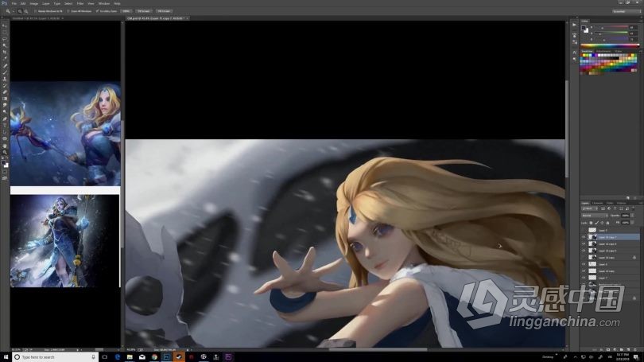Select the Zoom tool in toolbox
This screenshot has height=362, width=644.
pyautogui.click(x=5, y=152)
